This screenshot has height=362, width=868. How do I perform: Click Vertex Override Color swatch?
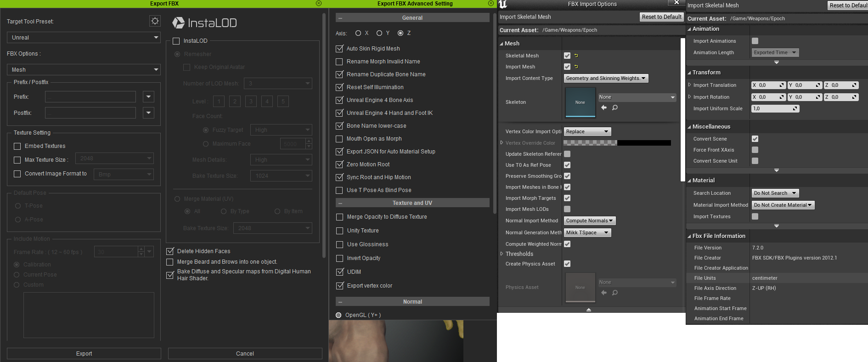coord(617,143)
